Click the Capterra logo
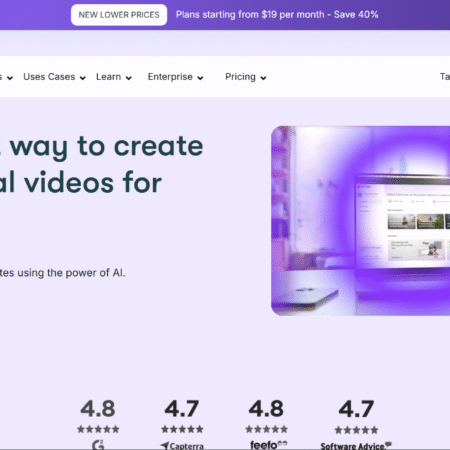This screenshot has width=450, height=450. pos(182,446)
